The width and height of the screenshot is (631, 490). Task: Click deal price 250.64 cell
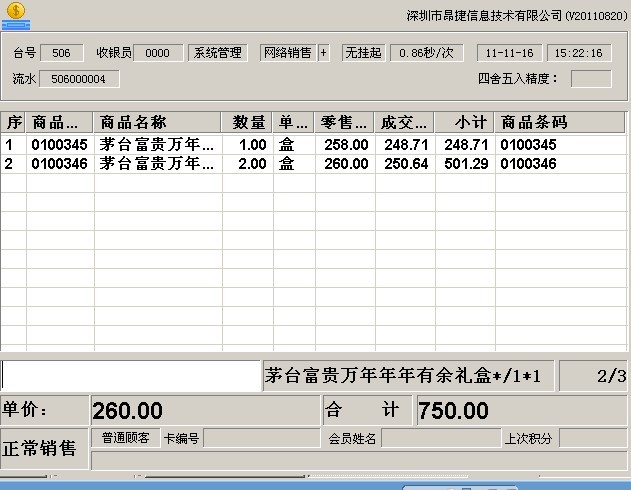coord(405,164)
